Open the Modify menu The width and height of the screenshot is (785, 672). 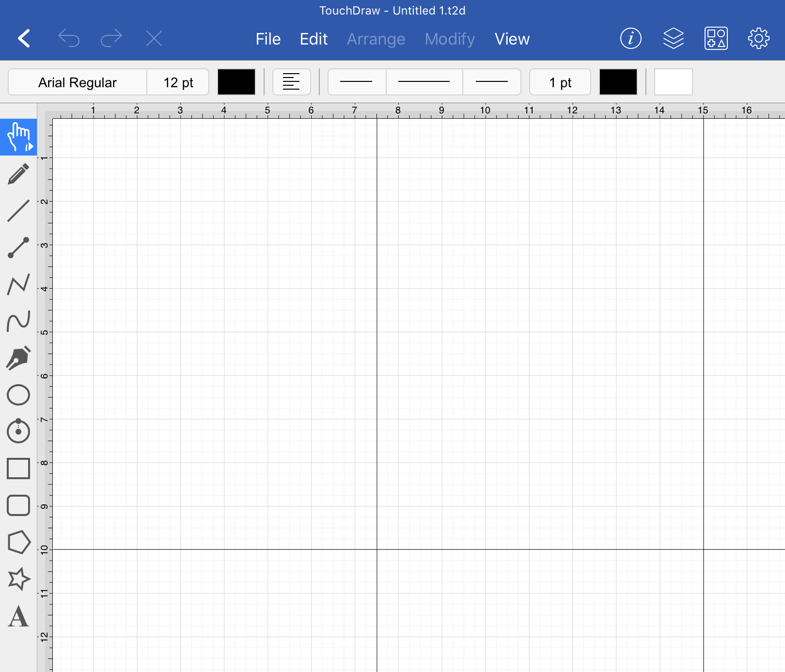pos(450,39)
